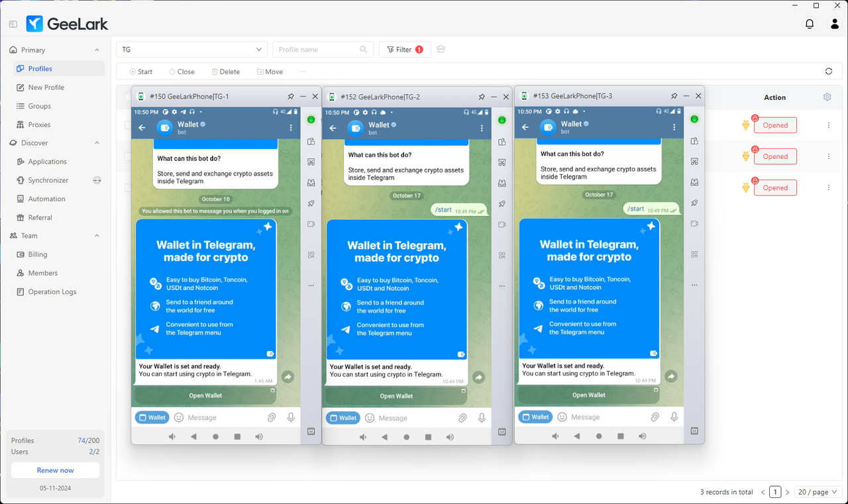Toggle the green status indicator in TG-1
This screenshot has width=848, height=504.
coord(311,120)
